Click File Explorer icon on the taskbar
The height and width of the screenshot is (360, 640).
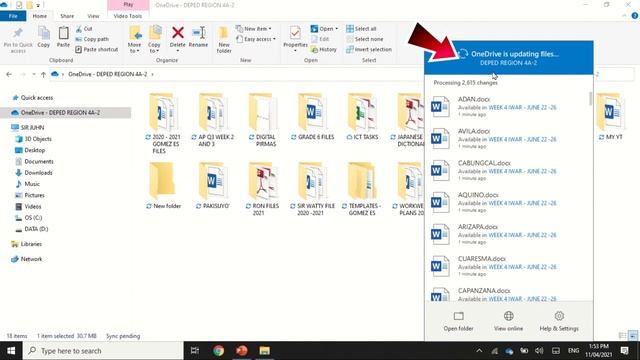point(264,351)
